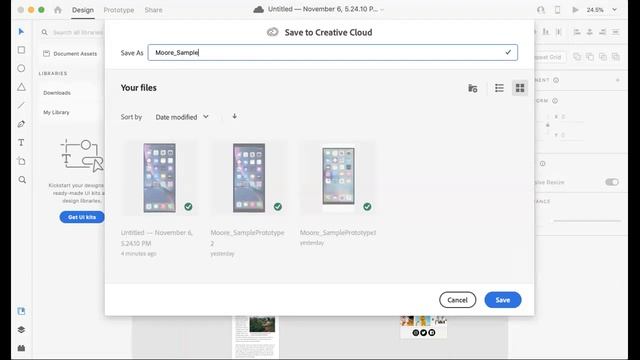
Task: Go to the Home screen icon
Action: 58,10
